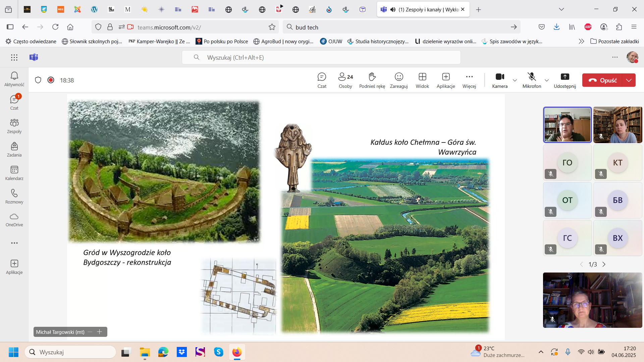Click the taskbar Wyszukaj search box

pos(70,352)
